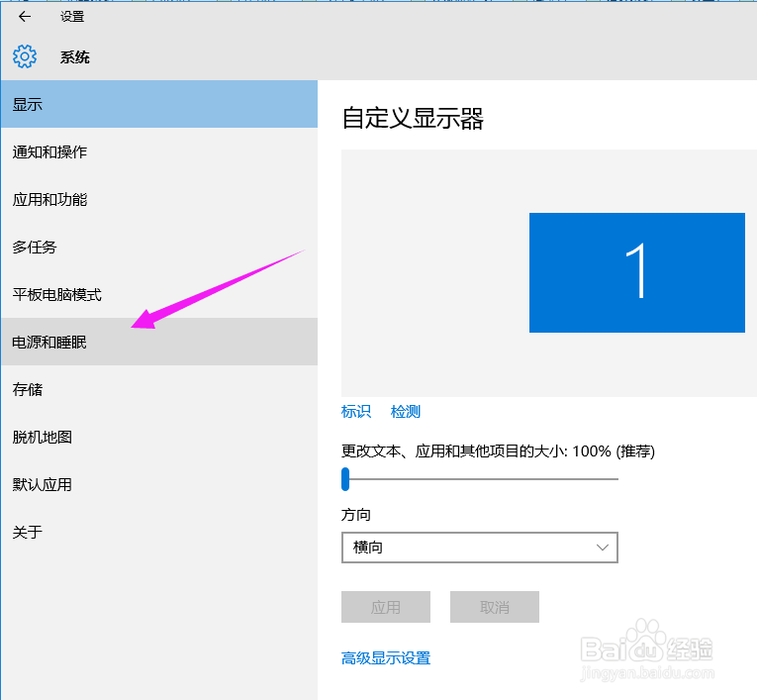The width and height of the screenshot is (757, 700).
Task: Select 电源和睡眠 in the sidebar
Action: (159, 342)
